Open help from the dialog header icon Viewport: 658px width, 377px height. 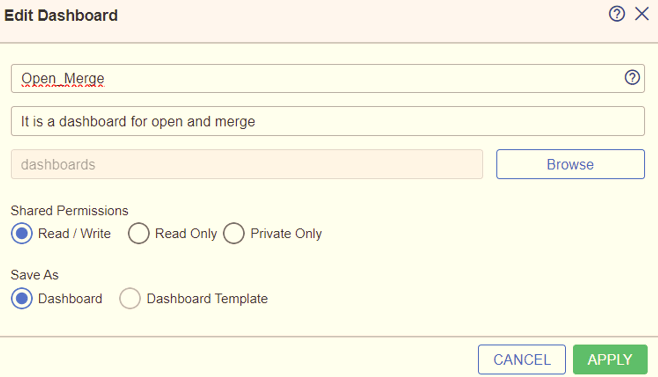point(616,14)
